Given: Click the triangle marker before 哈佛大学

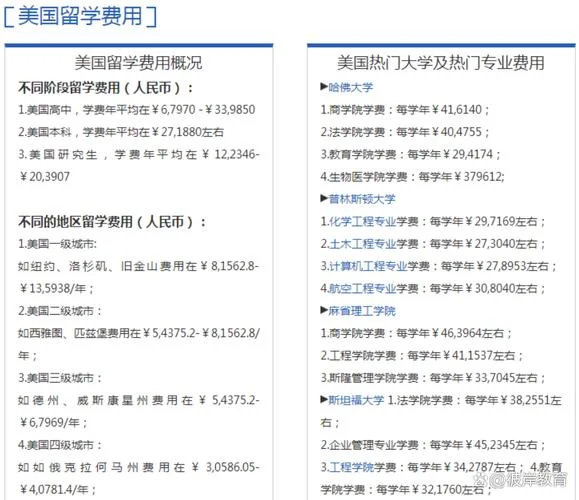Looking at the screenshot, I should click(x=324, y=87).
